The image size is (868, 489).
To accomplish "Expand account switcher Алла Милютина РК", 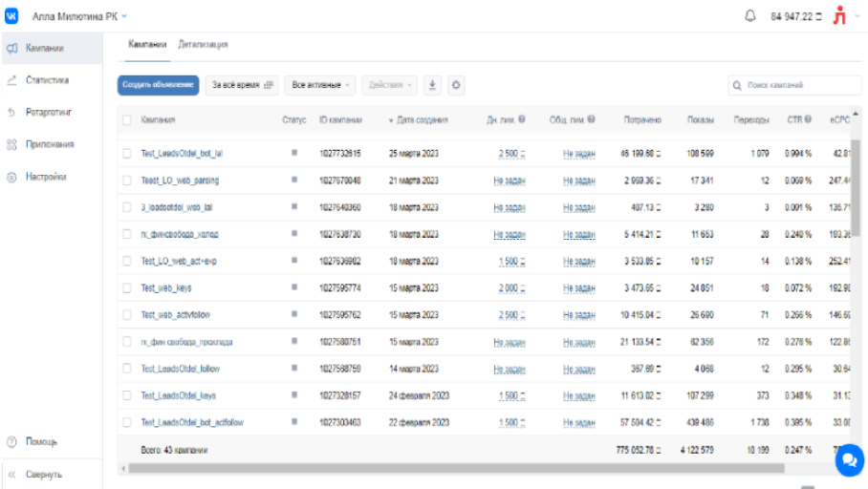I will point(79,16).
